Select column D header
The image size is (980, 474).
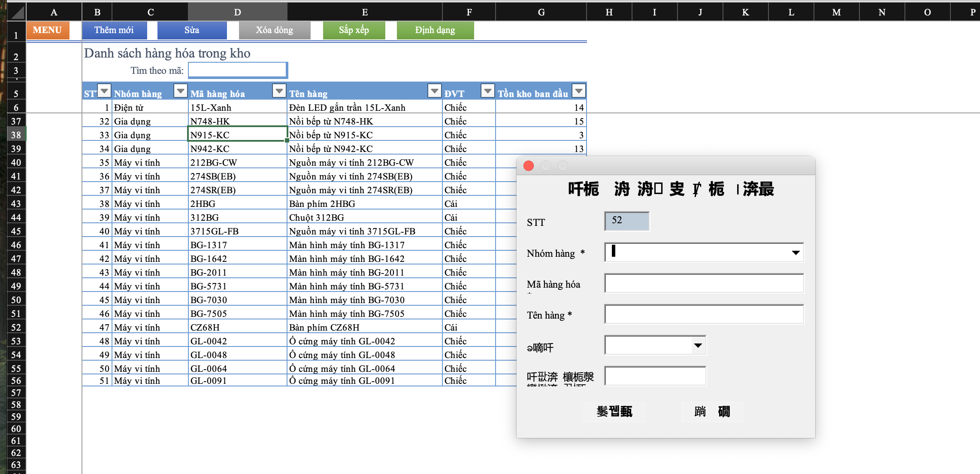pyautogui.click(x=237, y=12)
